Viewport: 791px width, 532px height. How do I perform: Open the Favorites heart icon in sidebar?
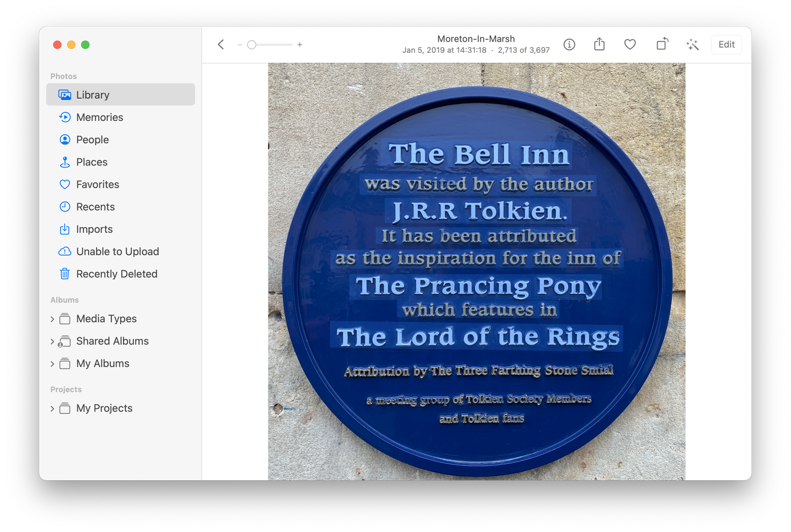point(65,185)
